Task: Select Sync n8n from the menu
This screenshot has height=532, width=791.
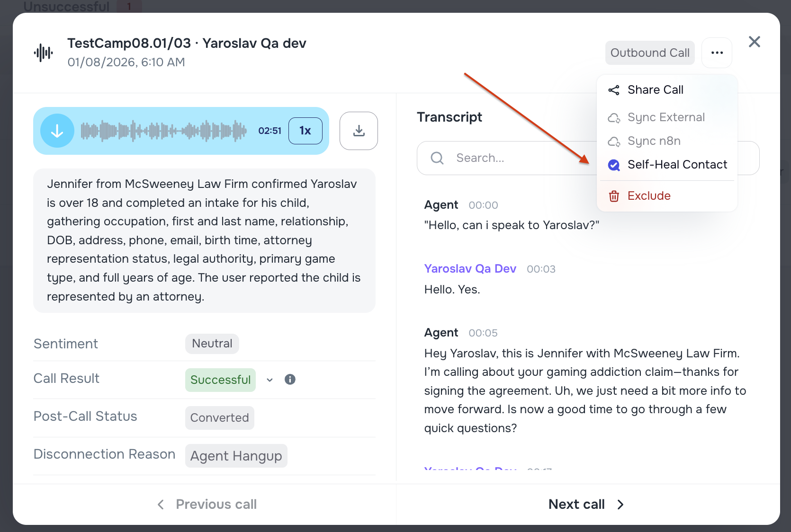Action: (654, 141)
